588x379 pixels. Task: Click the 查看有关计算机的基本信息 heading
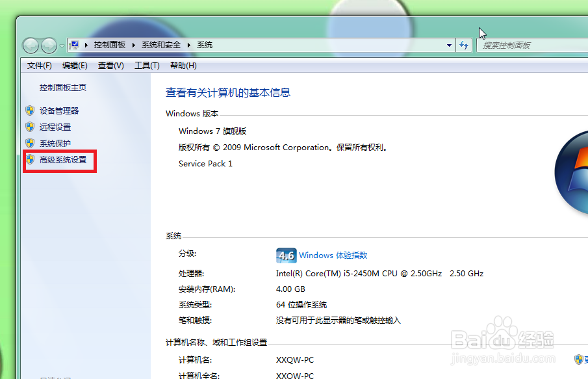point(228,93)
